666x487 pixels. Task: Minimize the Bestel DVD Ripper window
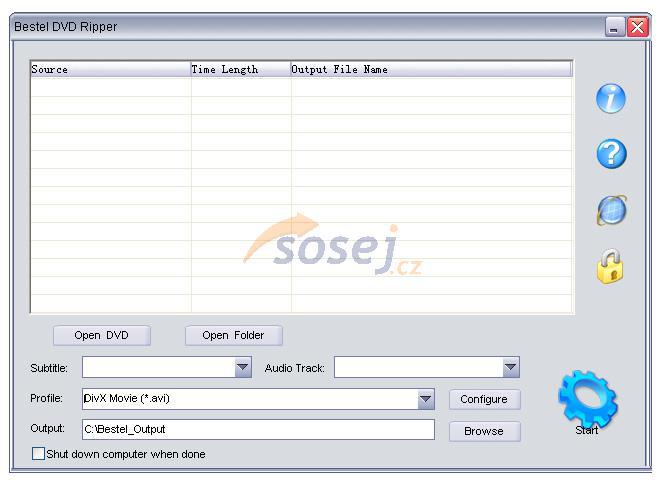[614, 27]
